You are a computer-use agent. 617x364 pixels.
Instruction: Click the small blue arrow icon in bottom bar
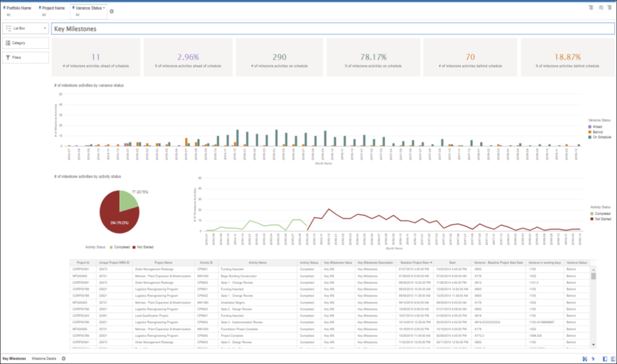click(593, 359)
